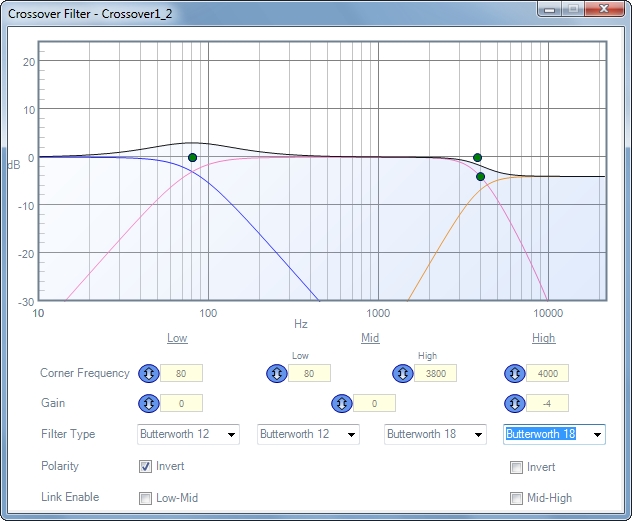Uncheck the Low polarity Invert checkbox
This screenshot has height=521, width=632.
146,467
